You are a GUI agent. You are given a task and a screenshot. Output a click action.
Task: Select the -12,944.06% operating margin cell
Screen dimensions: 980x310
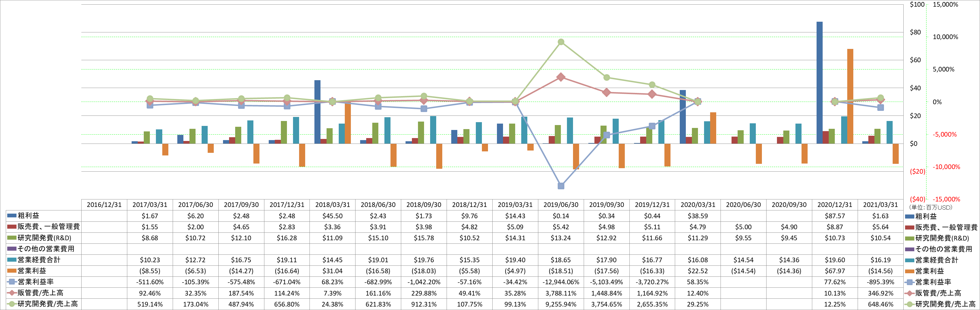[561, 282]
